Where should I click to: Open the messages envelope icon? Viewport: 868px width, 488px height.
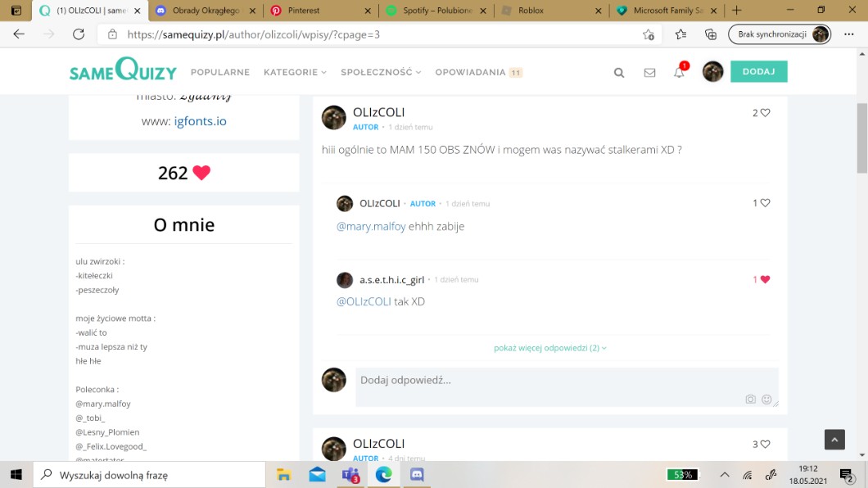tap(649, 72)
